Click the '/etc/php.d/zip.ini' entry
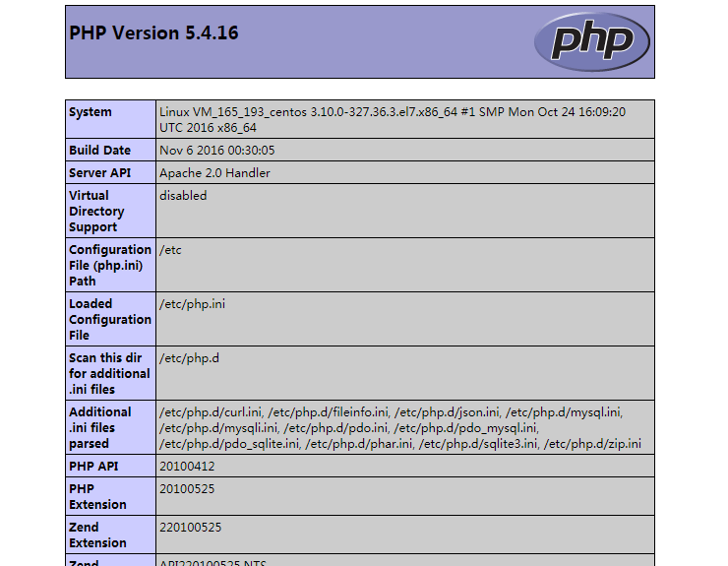The width and height of the screenshot is (728, 566). pyautogui.click(x=592, y=444)
